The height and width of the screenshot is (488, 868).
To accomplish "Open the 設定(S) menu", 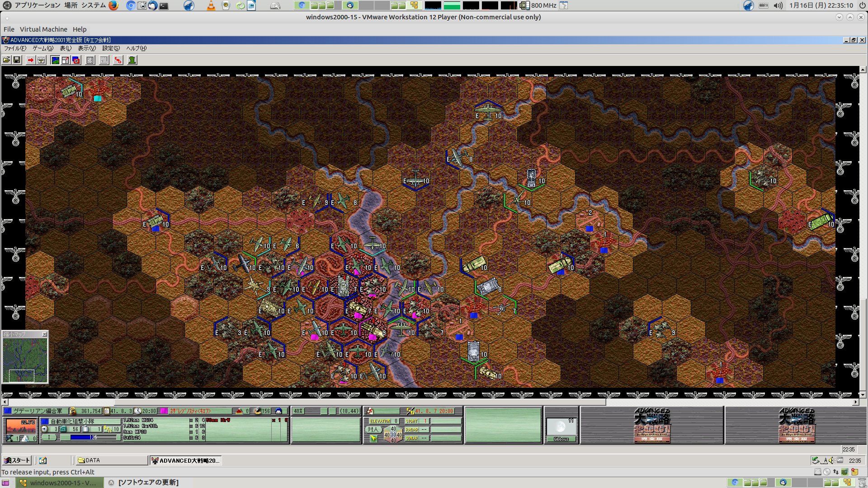I will (111, 48).
